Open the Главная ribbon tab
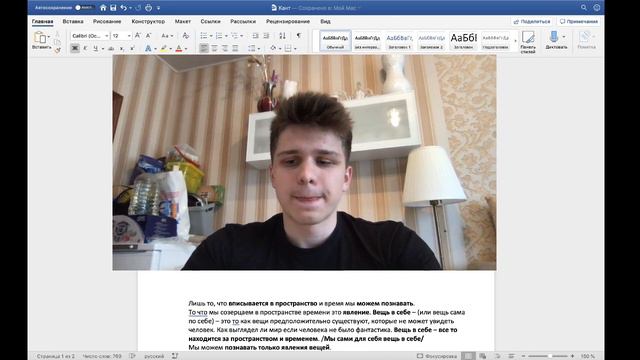This screenshot has height=360, width=640. tap(42, 21)
